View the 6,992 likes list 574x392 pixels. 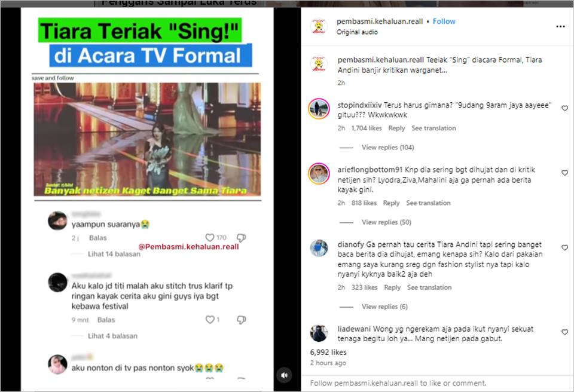click(328, 352)
